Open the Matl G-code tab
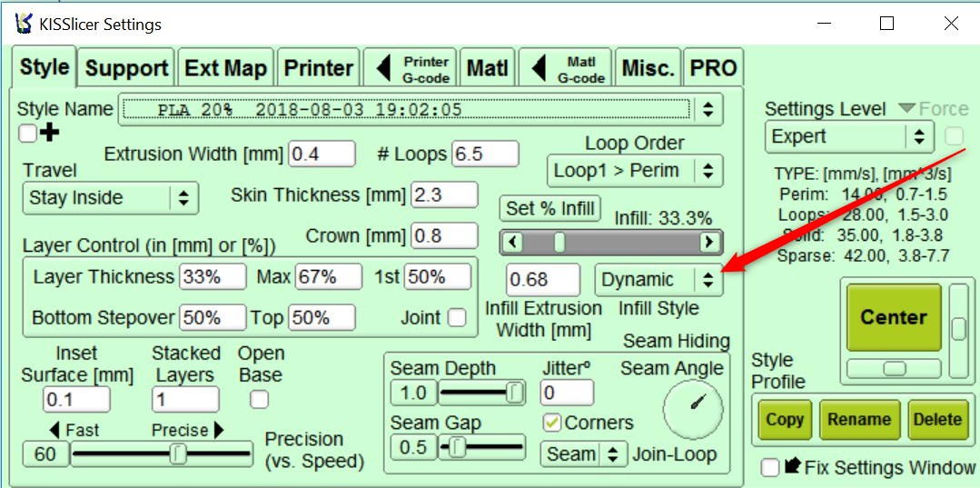This screenshot has height=488, width=980. [x=566, y=68]
